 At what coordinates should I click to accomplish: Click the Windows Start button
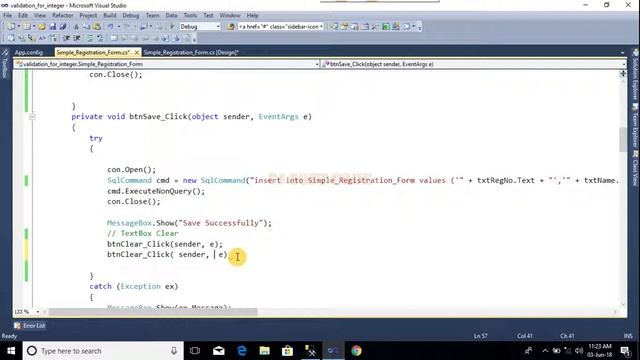pos(11,351)
